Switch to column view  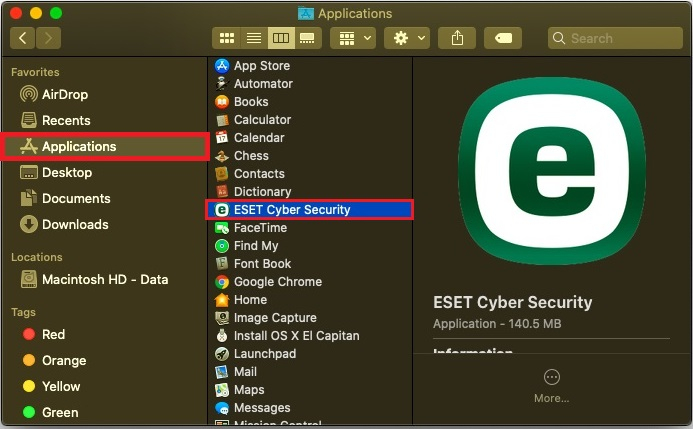pos(281,38)
